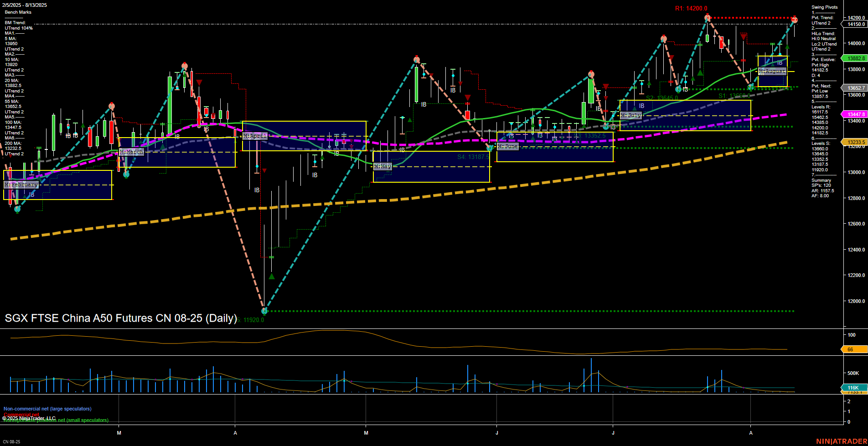
Task: Click the orange 13233.5 support level tag
Action: point(854,142)
